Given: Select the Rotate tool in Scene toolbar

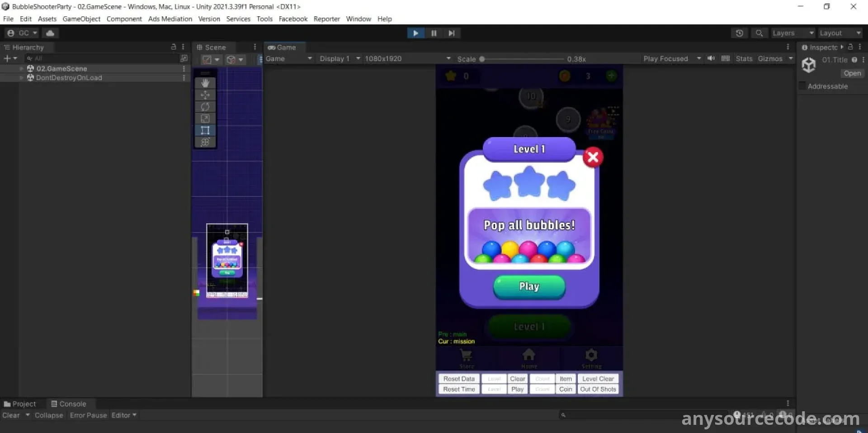Looking at the screenshot, I should pos(205,107).
